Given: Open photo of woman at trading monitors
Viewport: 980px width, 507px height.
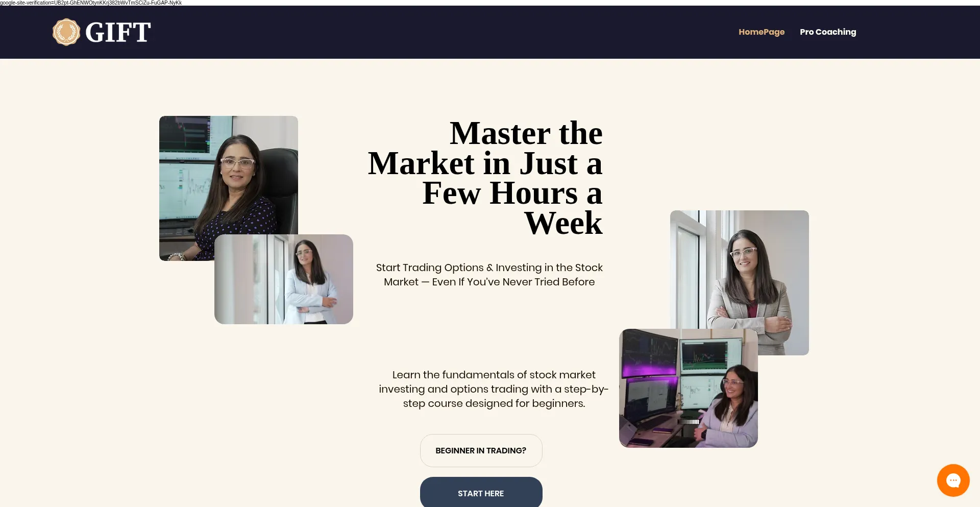Looking at the screenshot, I should pyautogui.click(x=689, y=388).
